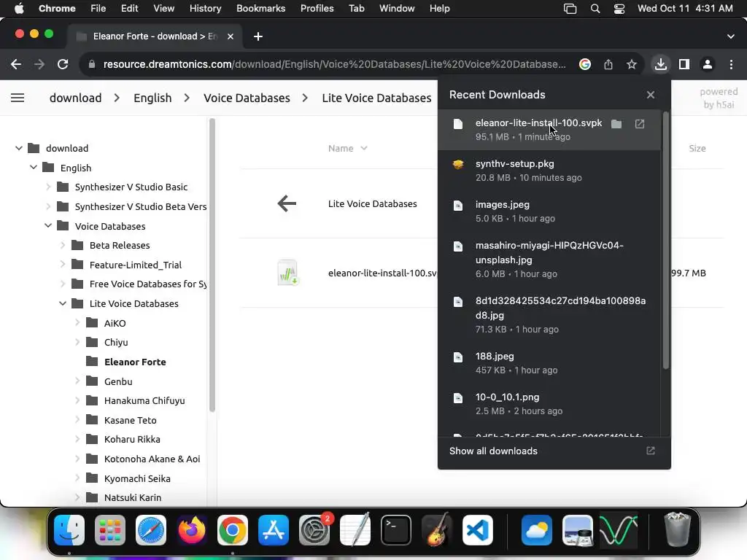Image resolution: width=747 pixels, height=560 pixels.
Task: Open the History menu
Action: coord(205,8)
